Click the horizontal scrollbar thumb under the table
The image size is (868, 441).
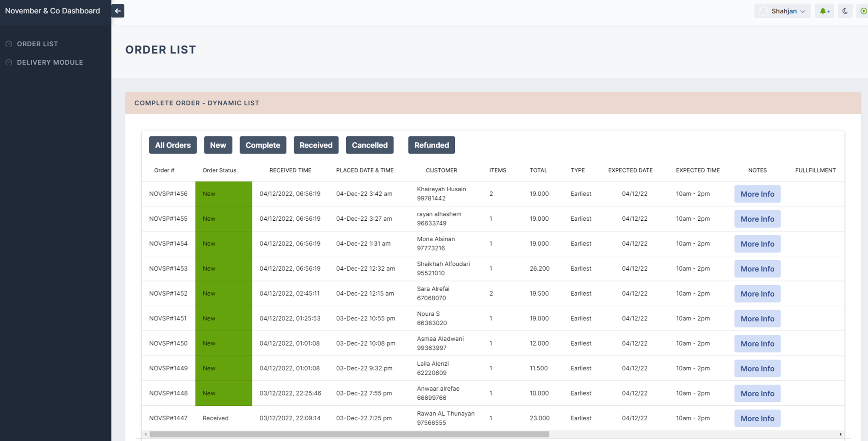tap(349, 434)
